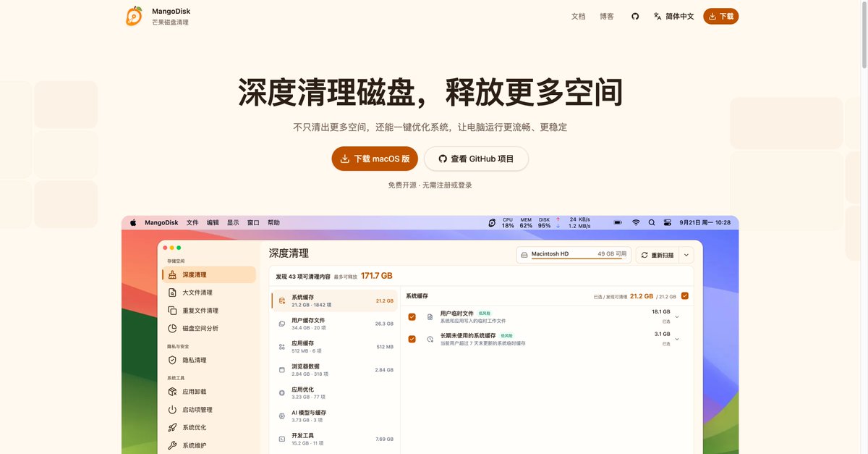Toggle the select-all checkbox for 系统缓存
This screenshot has width=868, height=454.
tap(684, 296)
